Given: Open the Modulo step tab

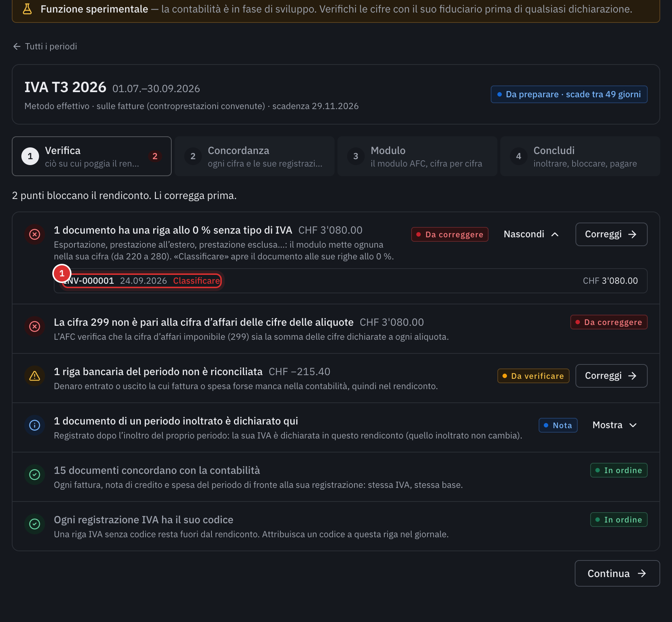Looking at the screenshot, I should pyautogui.click(x=417, y=156).
